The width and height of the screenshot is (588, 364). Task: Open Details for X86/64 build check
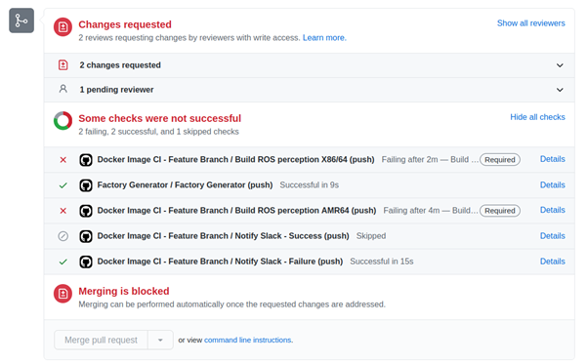[x=553, y=159]
